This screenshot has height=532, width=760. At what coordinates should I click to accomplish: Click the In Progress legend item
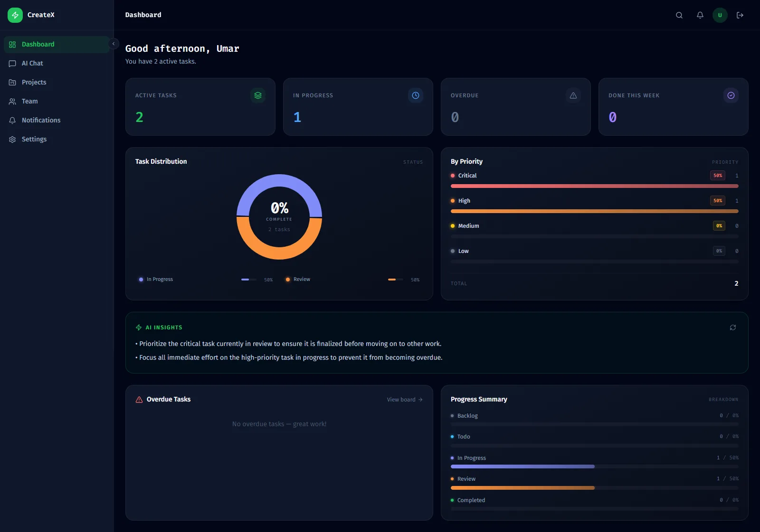206,280
